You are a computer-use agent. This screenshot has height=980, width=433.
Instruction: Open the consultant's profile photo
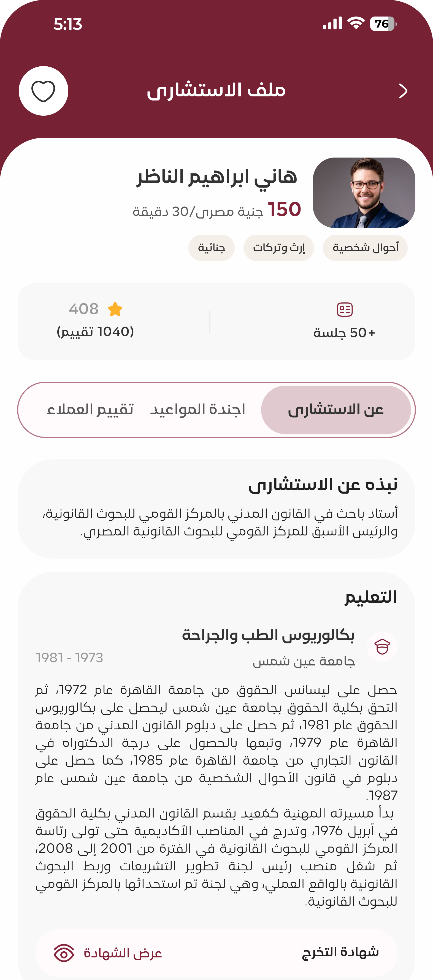click(364, 193)
